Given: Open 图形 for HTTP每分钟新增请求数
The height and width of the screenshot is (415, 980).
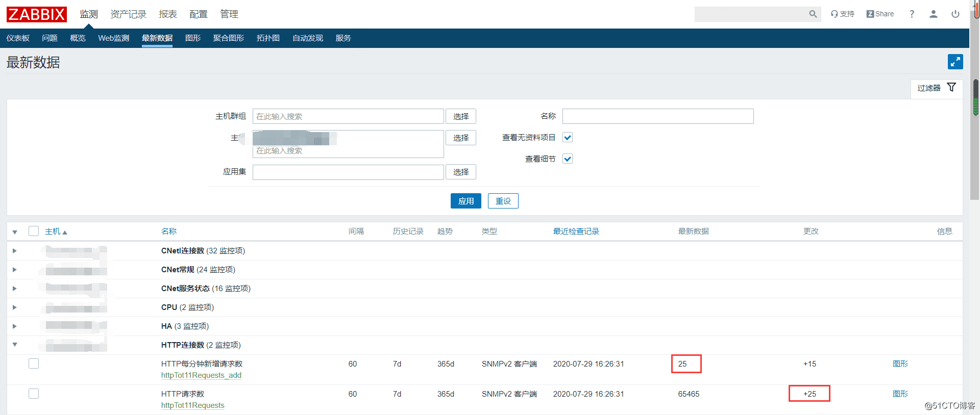Looking at the screenshot, I should tap(900, 364).
